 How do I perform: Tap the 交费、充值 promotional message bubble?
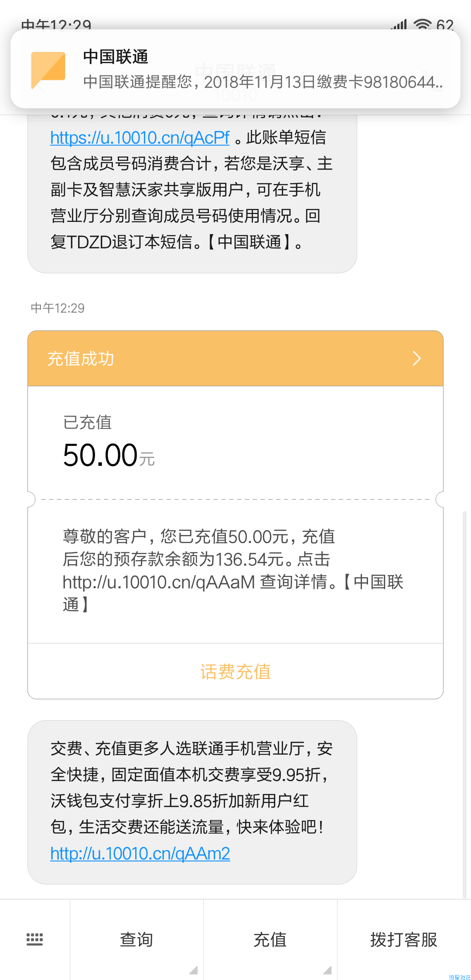click(x=192, y=802)
